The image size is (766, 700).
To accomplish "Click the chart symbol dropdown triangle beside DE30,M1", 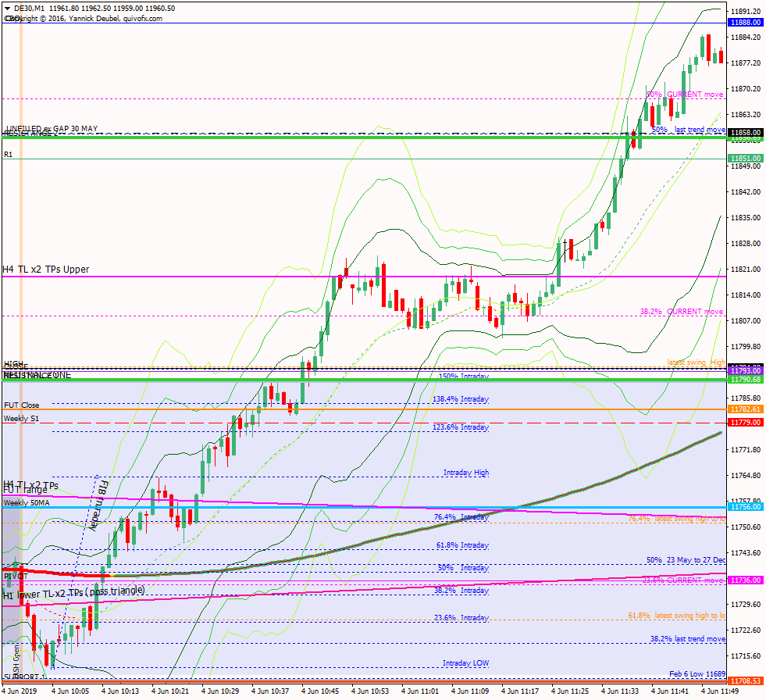I will click(6, 9).
